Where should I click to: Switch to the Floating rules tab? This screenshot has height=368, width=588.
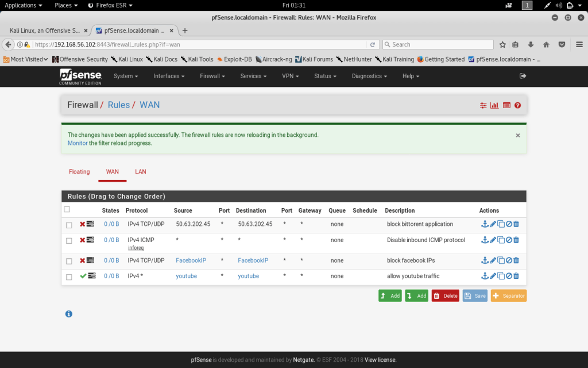79,171
